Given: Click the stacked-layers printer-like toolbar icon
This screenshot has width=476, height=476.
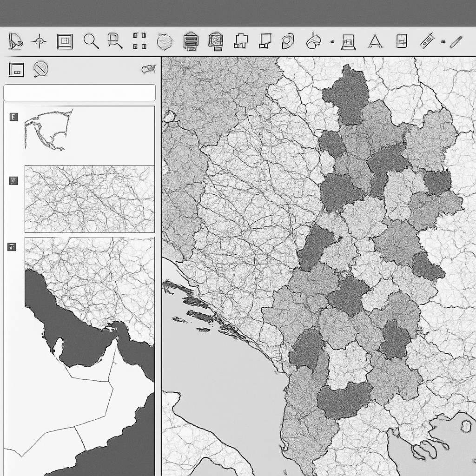Looking at the screenshot, I should (x=191, y=41).
